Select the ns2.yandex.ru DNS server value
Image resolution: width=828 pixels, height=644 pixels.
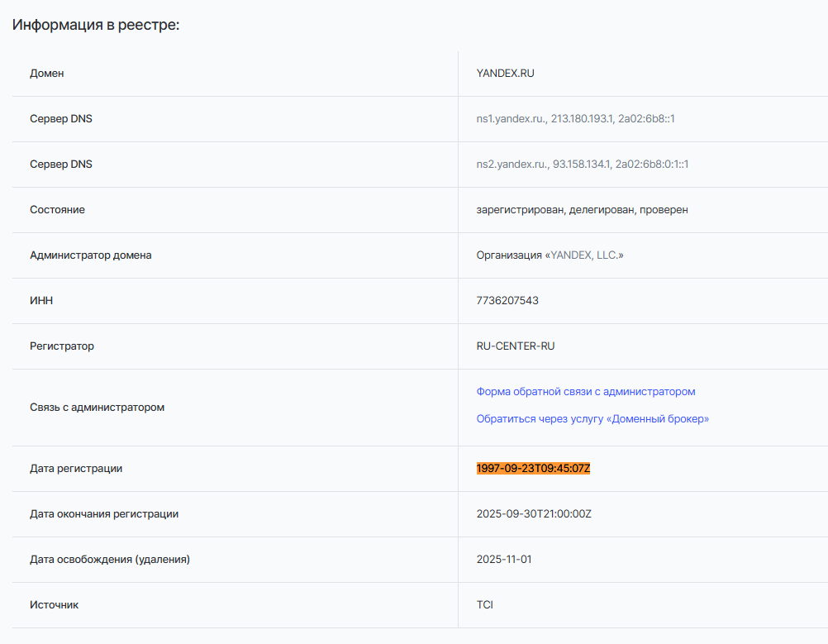[x=583, y=165]
